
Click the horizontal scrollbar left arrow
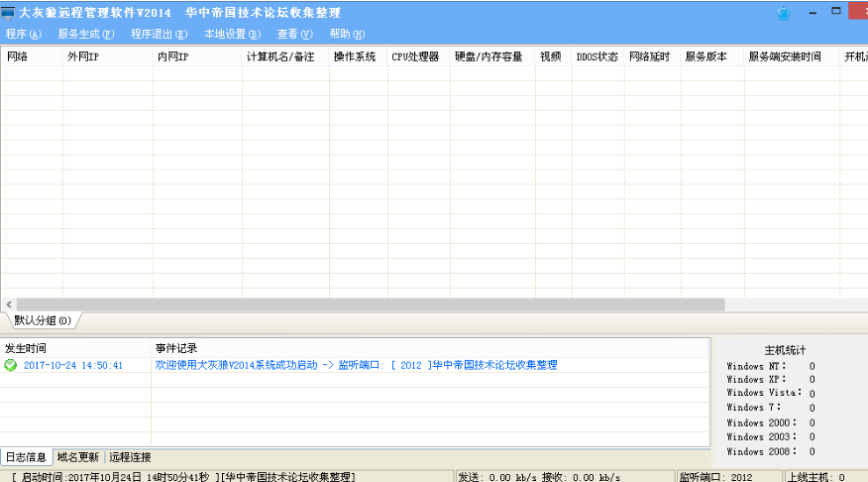click(x=8, y=304)
